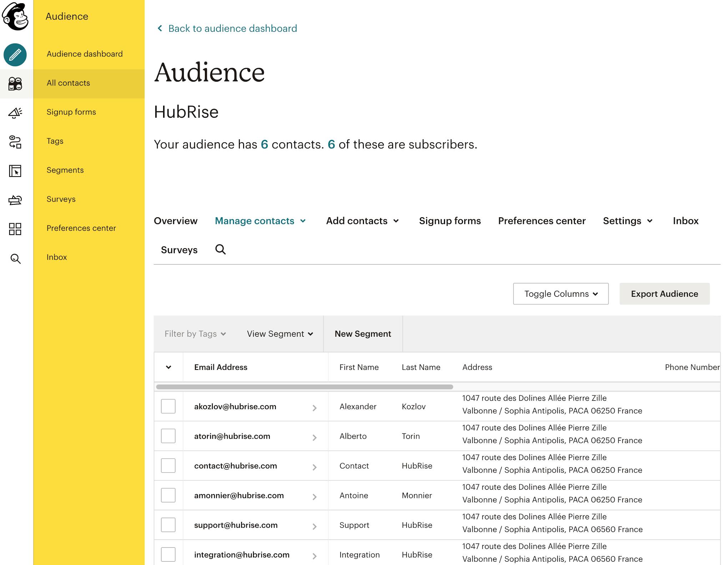
Task: Open the Website layout icon
Action: pos(15,171)
